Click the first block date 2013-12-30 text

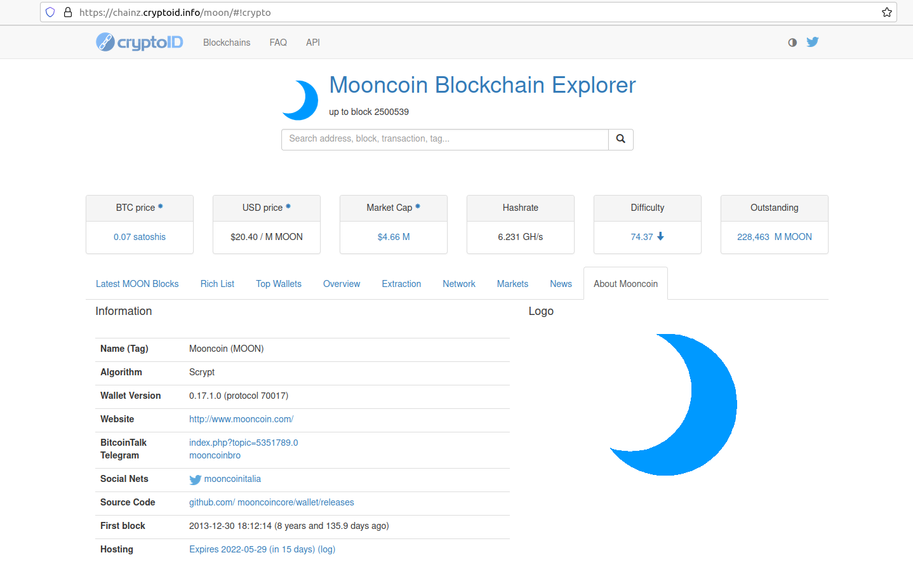point(289,526)
